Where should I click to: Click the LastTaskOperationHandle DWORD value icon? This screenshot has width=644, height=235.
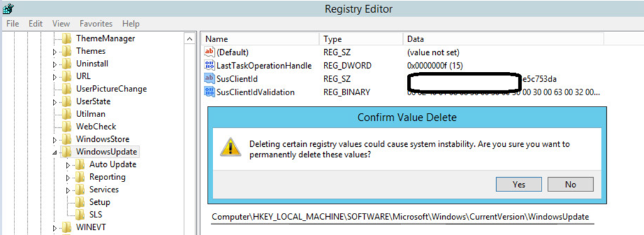(209, 66)
